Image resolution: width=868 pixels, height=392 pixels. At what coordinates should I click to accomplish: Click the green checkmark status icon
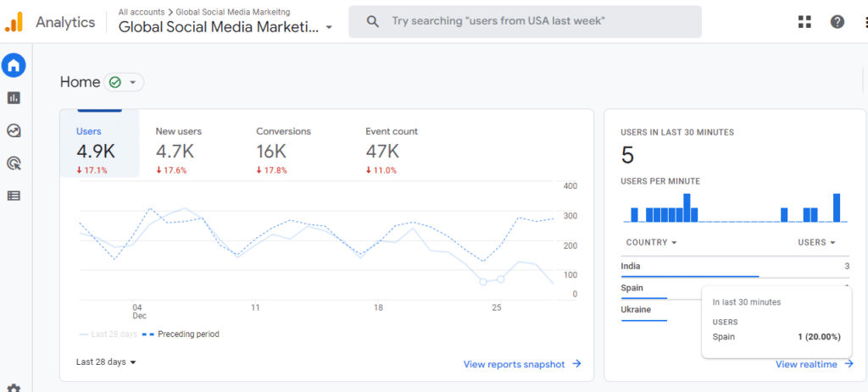coord(115,82)
